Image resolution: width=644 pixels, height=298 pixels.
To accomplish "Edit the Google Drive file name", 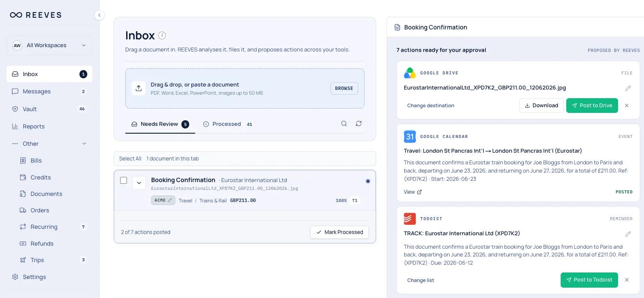I will point(628,88).
